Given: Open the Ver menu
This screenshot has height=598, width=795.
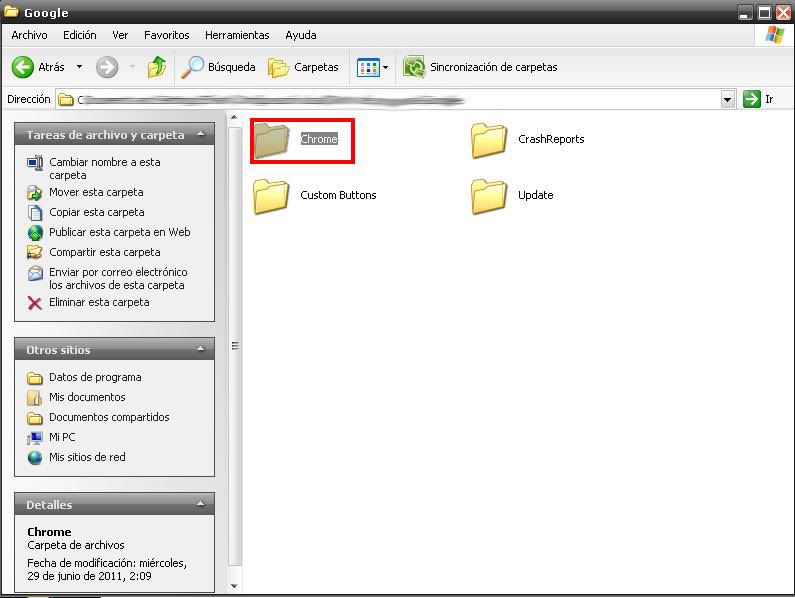Looking at the screenshot, I should pyautogui.click(x=120, y=35).
